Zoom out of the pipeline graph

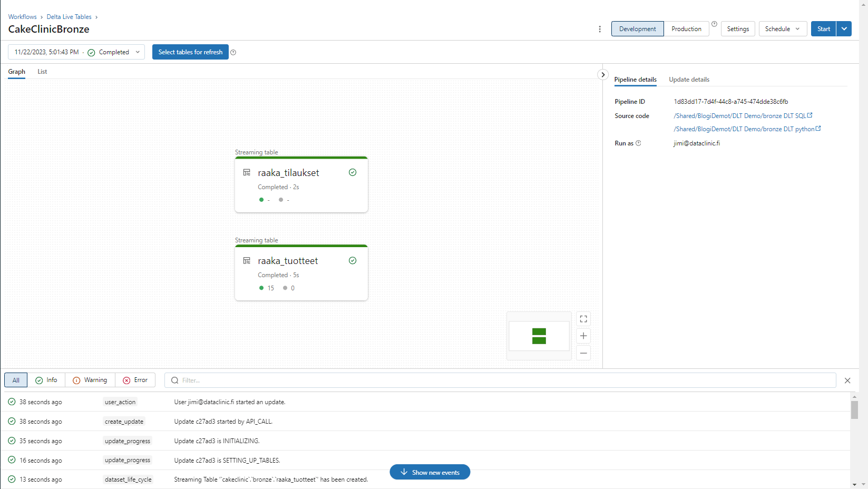point(583,353)
